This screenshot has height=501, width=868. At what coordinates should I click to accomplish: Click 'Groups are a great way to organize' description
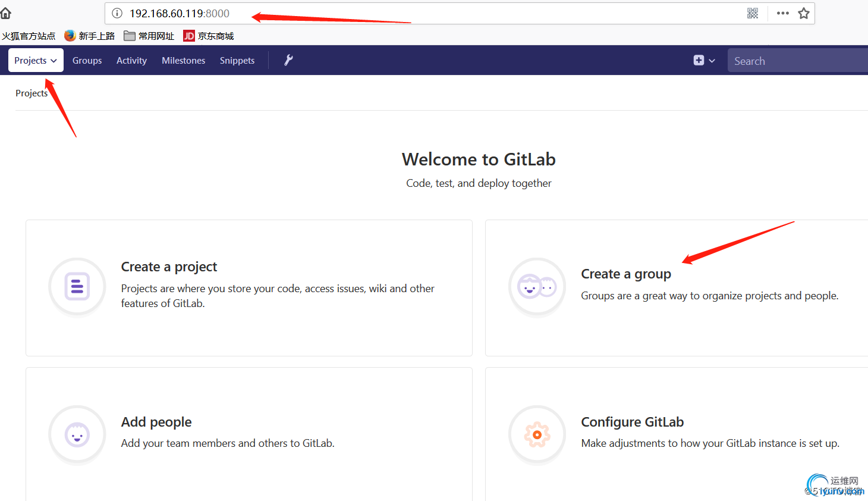click(710, 296)
